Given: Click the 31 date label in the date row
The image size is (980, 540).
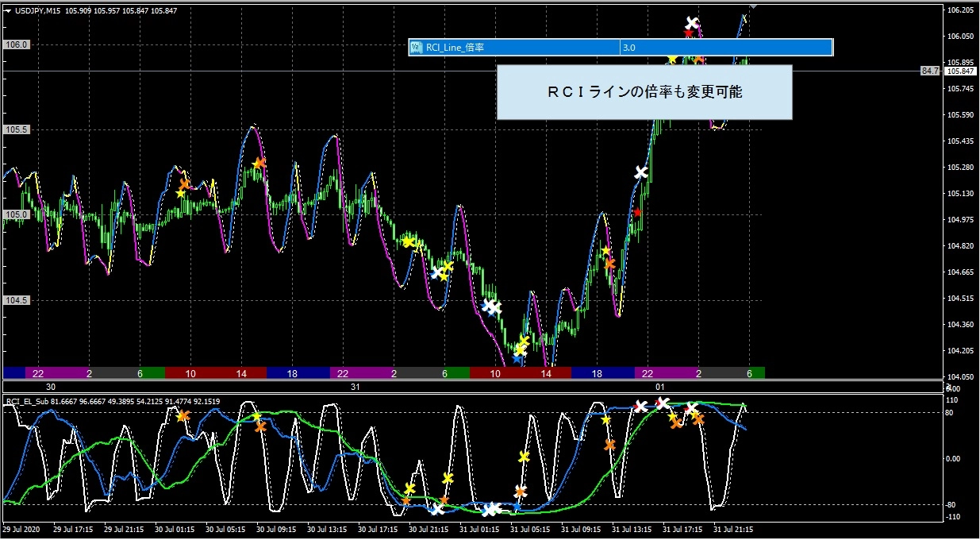Looking at the screenshot, I should pos(355,387).
